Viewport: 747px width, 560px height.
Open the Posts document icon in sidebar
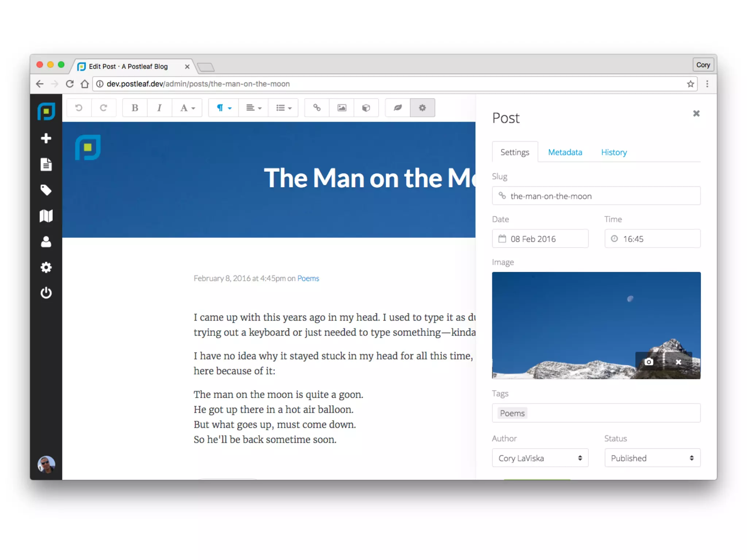tap(46, 164)
